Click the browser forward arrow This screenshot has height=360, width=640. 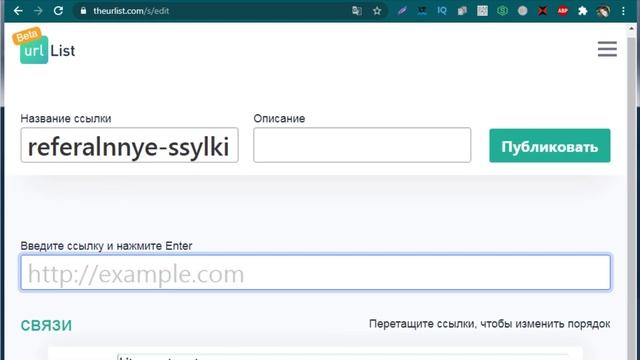pos(38,11)
